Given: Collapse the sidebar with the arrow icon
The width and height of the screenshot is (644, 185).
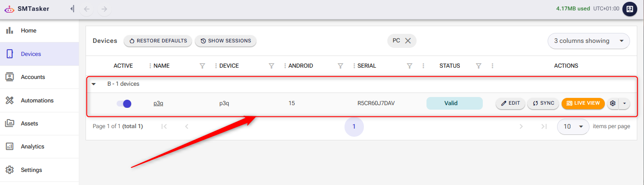Looking at the screenshot, I should [x=72, y=9].
